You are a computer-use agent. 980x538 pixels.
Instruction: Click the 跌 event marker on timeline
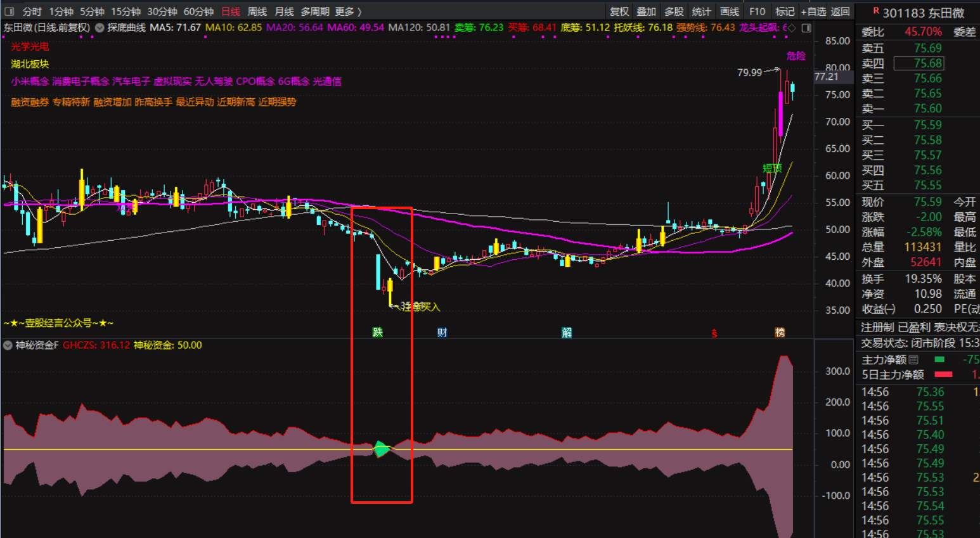tap(378, 332)
